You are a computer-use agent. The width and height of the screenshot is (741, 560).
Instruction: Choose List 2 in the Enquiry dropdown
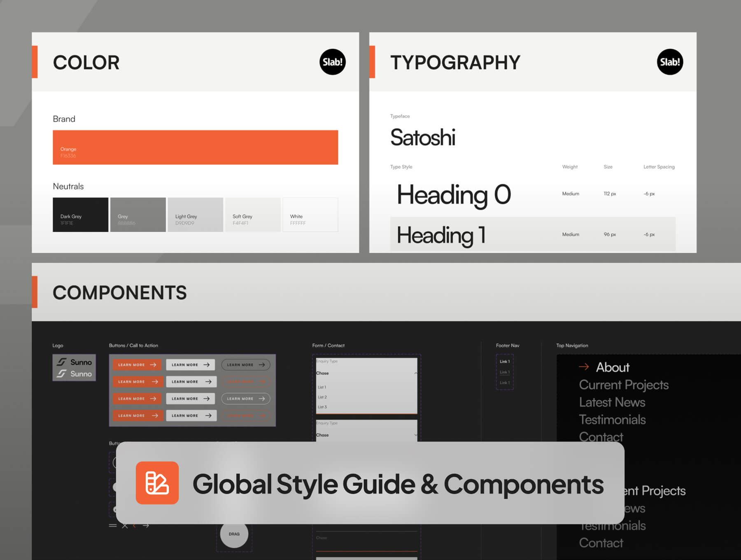322,397
